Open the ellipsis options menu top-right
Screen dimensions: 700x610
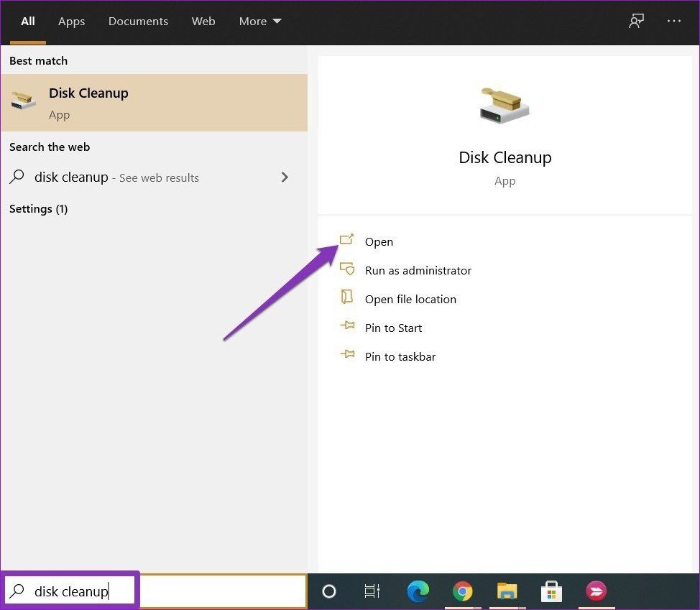tap(673, 21)
